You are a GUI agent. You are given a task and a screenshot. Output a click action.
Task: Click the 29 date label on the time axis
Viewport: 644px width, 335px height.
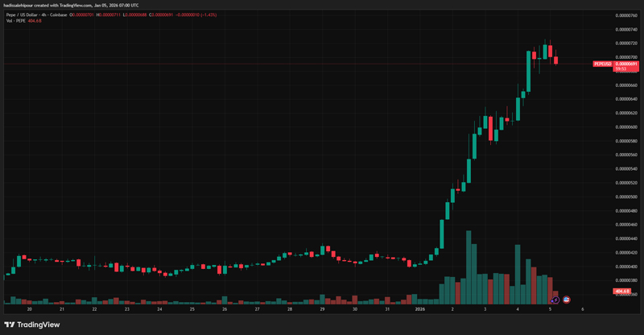point(322,308)
